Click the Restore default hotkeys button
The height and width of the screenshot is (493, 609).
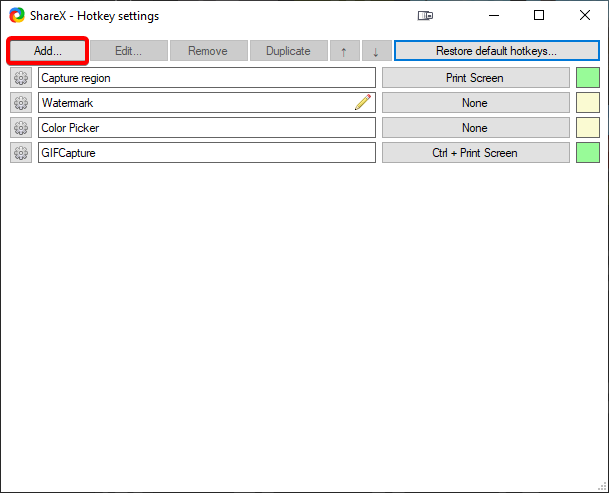497,51
